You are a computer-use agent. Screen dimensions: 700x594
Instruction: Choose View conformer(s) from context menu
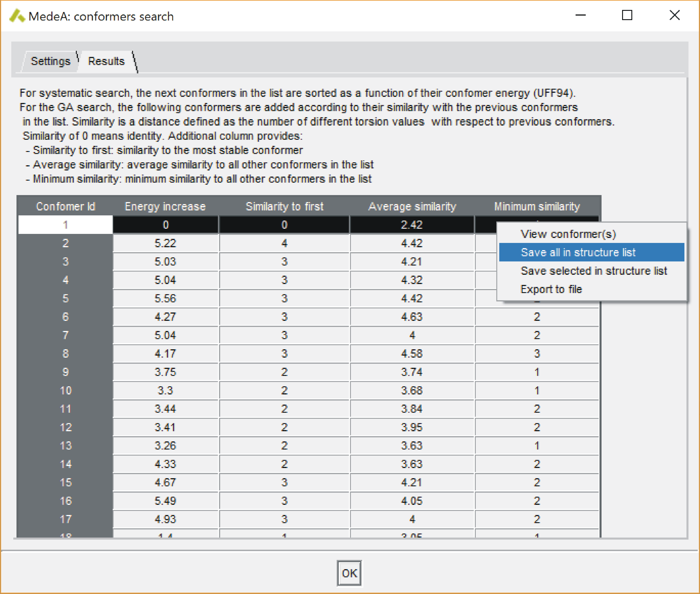568,234
